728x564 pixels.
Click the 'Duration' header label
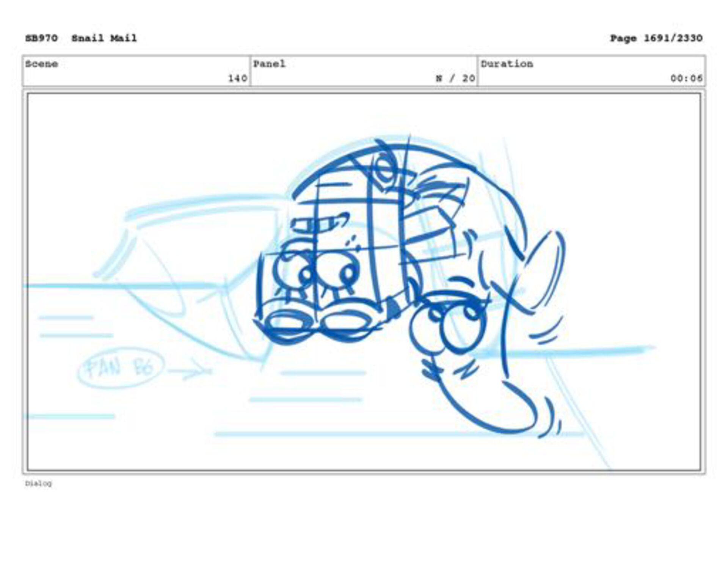point(507,64)
